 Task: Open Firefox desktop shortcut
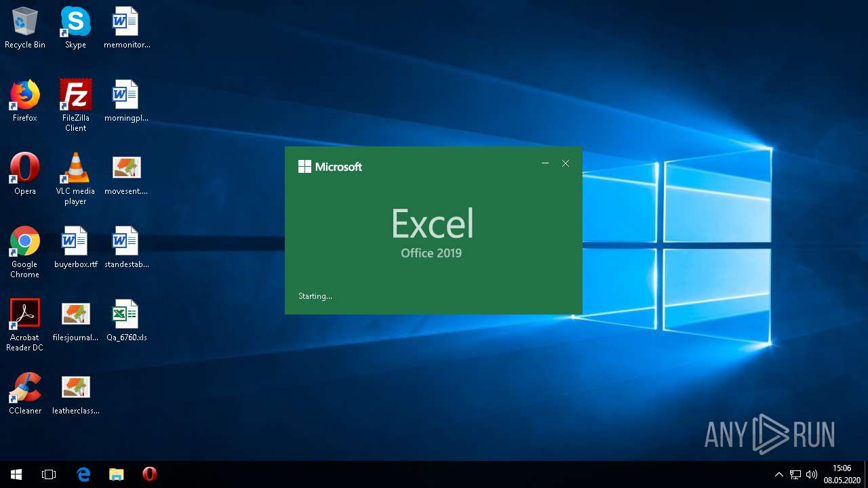tap(25, 101)
